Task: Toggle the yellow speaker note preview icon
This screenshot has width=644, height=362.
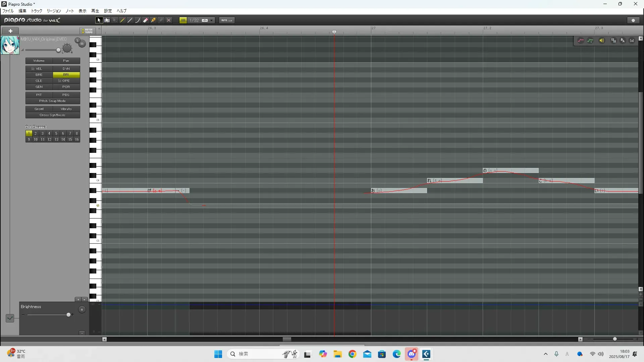Action: 602,41
